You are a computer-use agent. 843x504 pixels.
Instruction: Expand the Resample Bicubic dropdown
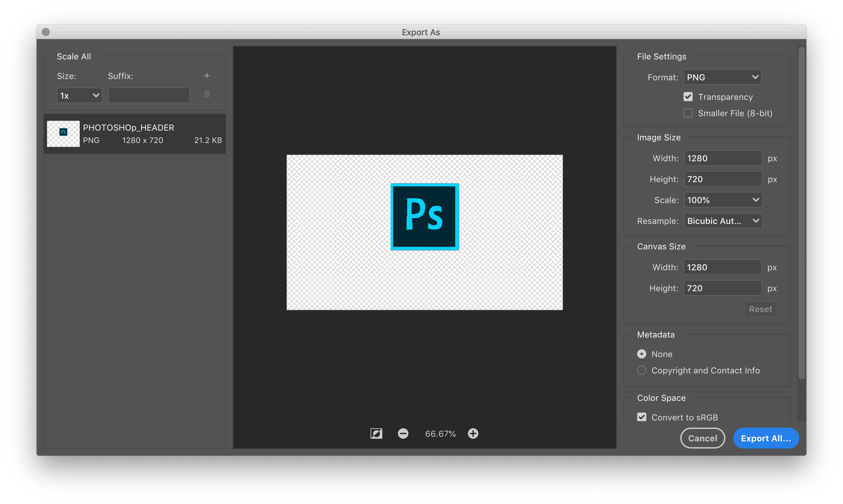[x=723, y=221]
